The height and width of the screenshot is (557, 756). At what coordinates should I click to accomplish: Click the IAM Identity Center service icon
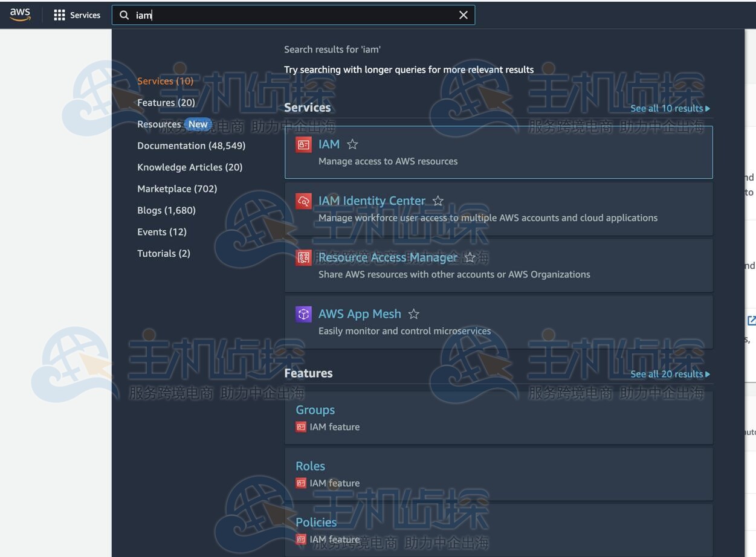coord(303,201)
